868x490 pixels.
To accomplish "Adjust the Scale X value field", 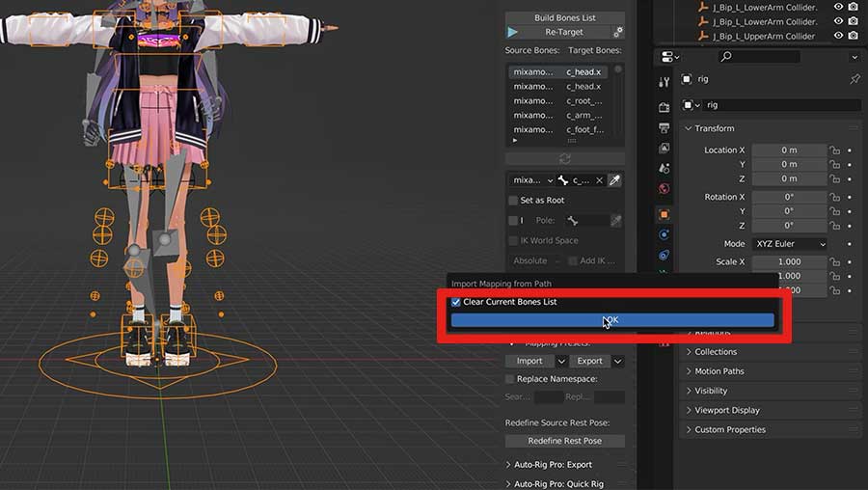I will (x=789, y=262).
